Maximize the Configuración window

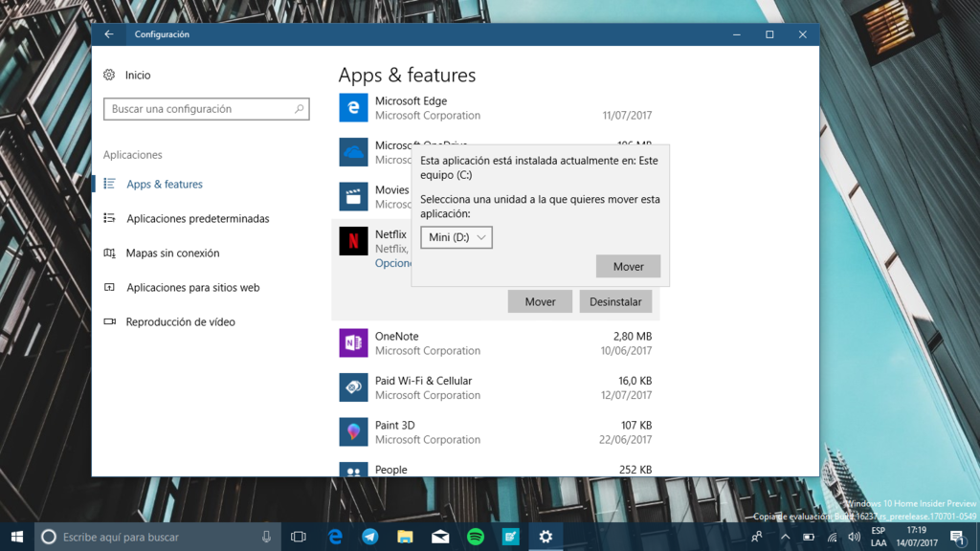(x=769, y=34)
